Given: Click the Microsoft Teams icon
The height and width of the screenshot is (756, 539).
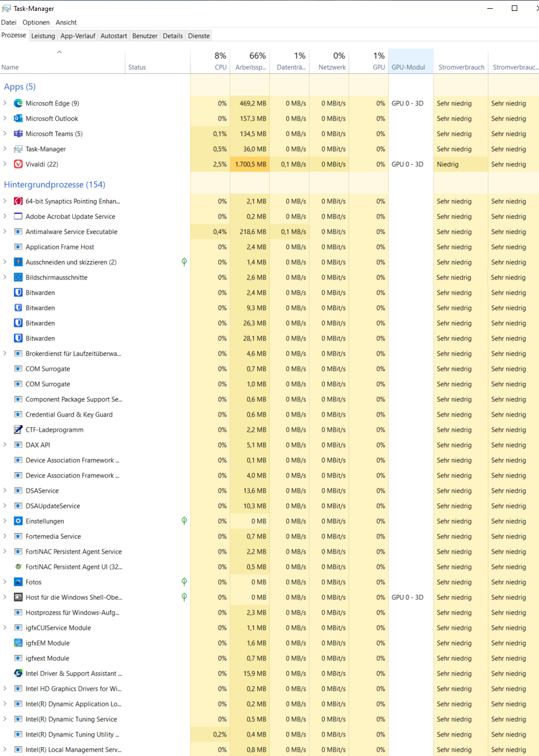Looking at the screenshot, I should [18, 134].
